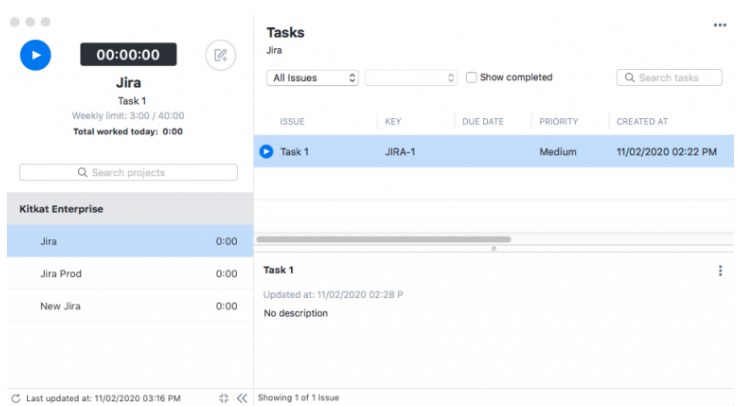This screenshot has height=406, width=737.
Task: Click the magnifier in Search tasks field
Action: (x=630, y=78)
